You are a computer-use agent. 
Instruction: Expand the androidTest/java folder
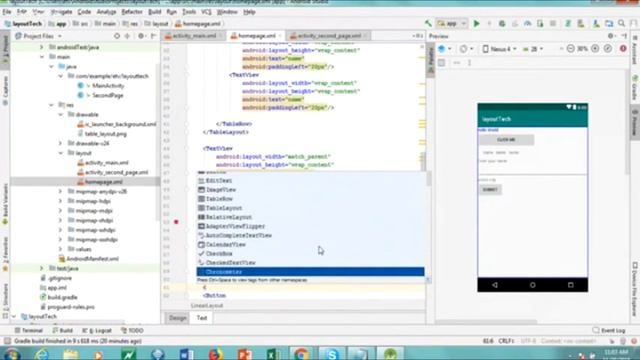click(x=42, y=47)
